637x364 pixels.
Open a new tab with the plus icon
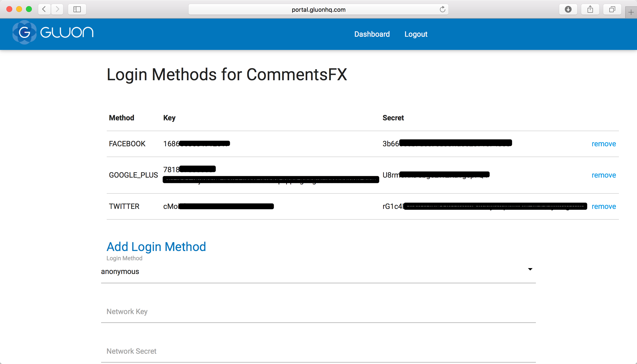(631, 12)
